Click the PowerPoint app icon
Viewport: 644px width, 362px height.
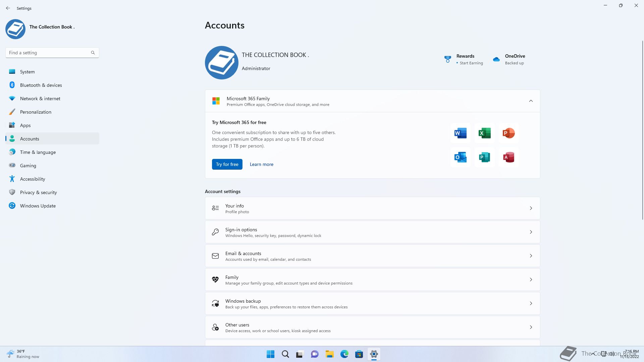[x=508, y=133]
